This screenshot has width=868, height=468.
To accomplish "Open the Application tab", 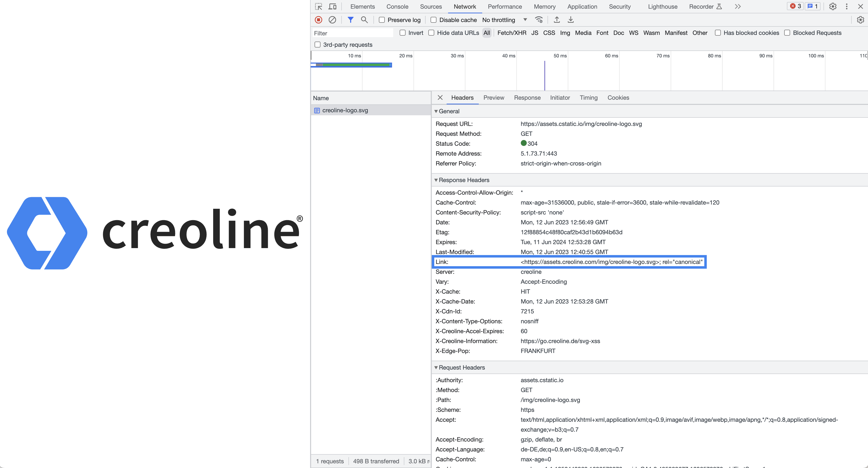I will (582, 6).
